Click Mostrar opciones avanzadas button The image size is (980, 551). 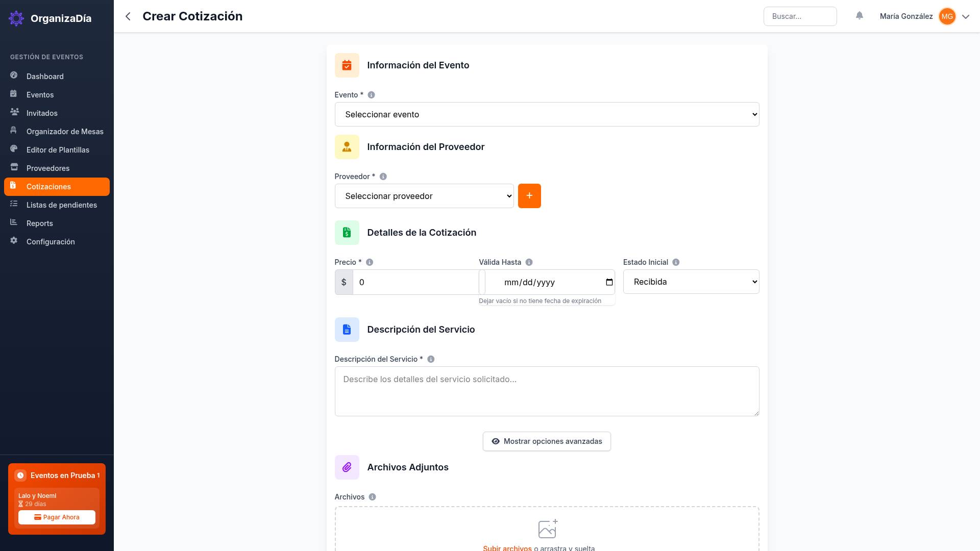coord(547,441)
